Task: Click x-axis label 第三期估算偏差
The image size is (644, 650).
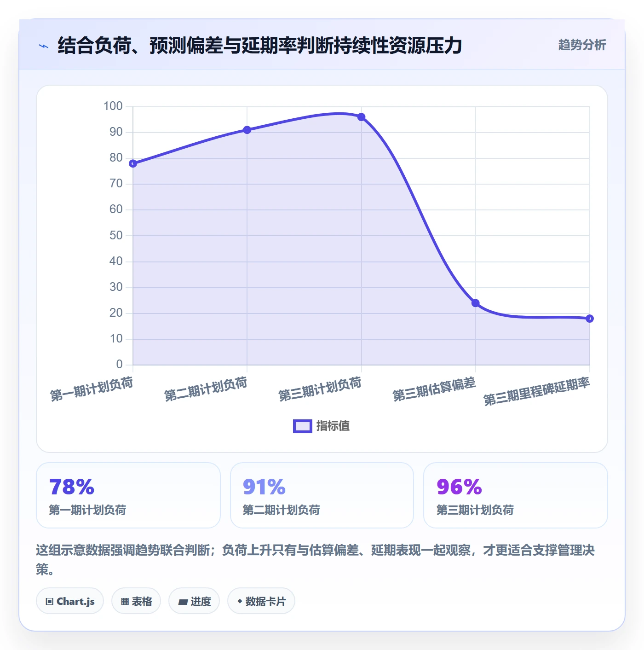Action: pyautogui.click(x=434, y=389)
